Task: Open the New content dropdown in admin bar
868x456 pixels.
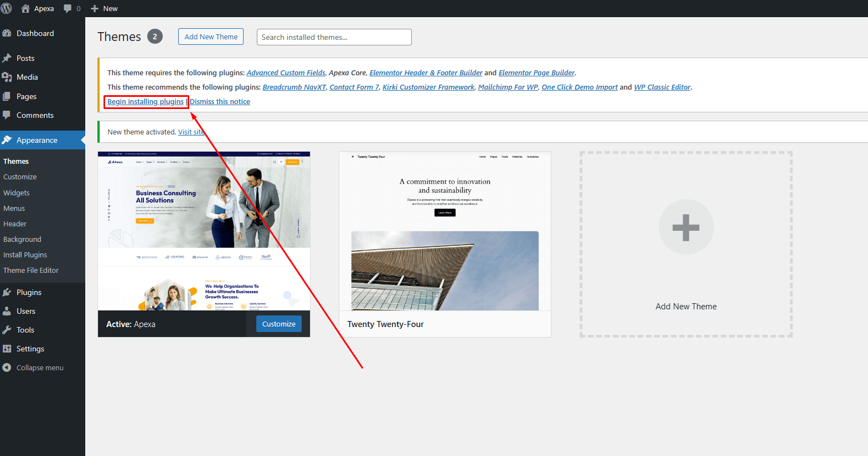Action: [x=104, y=8]
